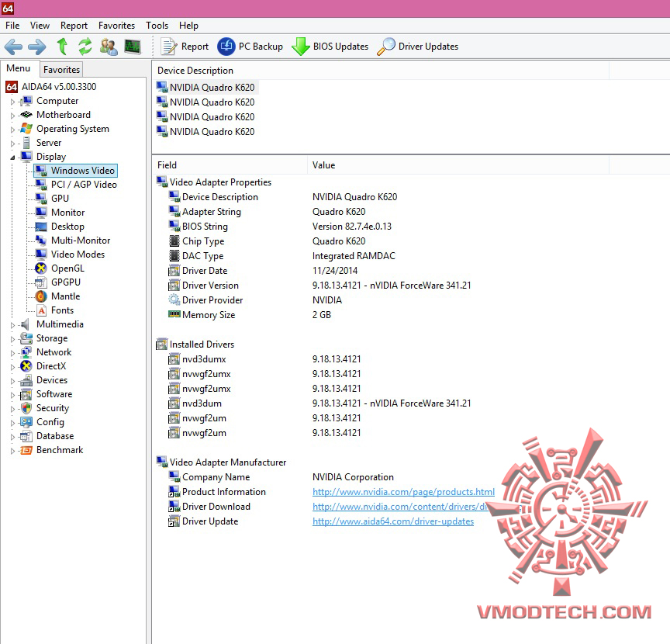670x644 pixels.
Task: Select the last NVIDIA Quadro K620 device
Action: [206, 132]
